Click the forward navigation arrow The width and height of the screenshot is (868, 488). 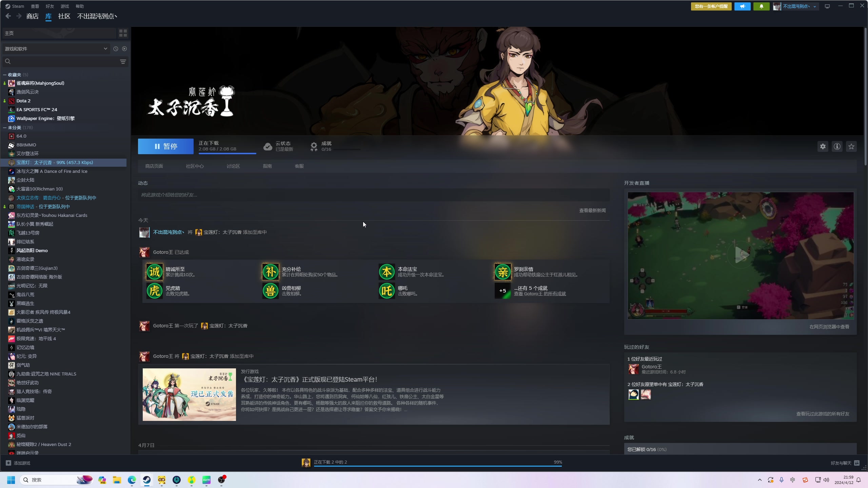19,16
